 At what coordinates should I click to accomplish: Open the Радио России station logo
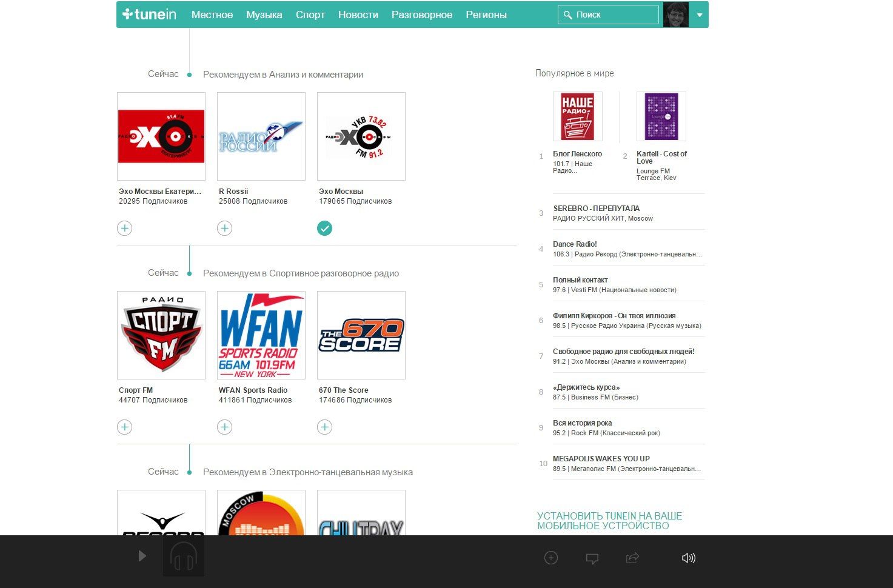pos(261,136)
